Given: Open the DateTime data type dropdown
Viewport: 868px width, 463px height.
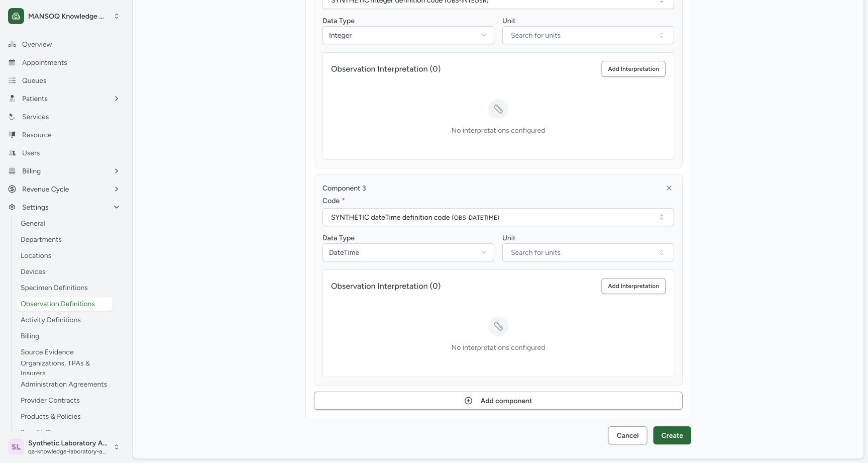Looking at the screenshot, I should (x=408, y=252).
